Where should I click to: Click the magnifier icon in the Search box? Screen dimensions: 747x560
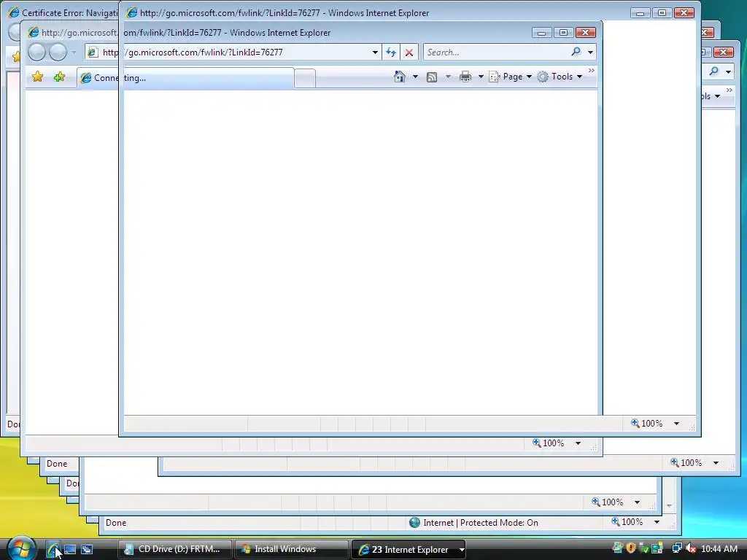(576, 52)
